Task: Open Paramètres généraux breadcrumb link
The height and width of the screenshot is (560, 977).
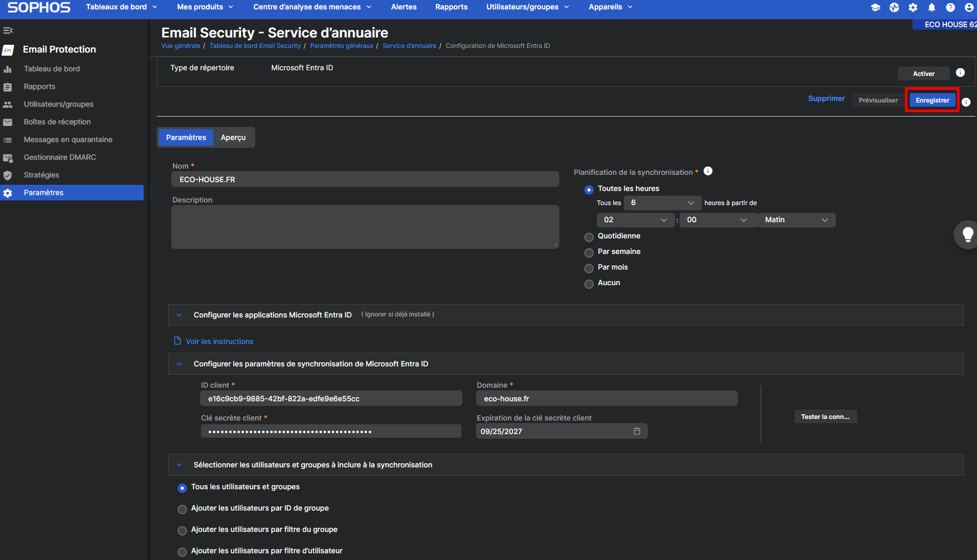Action: coord(342,46)
